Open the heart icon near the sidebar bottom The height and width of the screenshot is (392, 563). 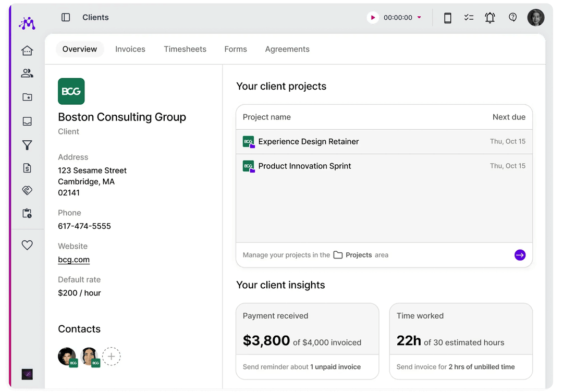(x=27, y=244)
